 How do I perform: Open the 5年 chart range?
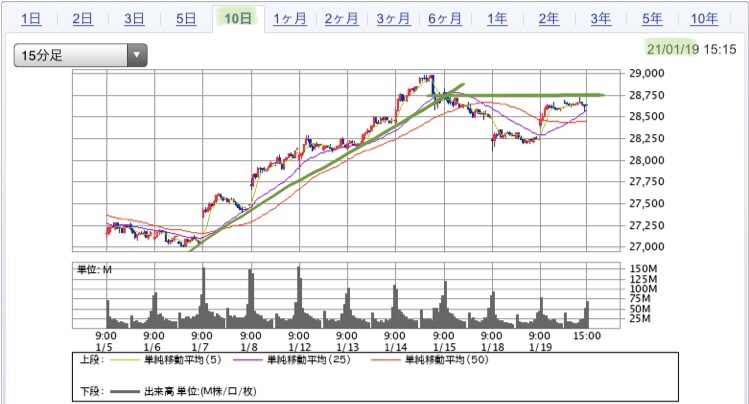tap(652, 19)
